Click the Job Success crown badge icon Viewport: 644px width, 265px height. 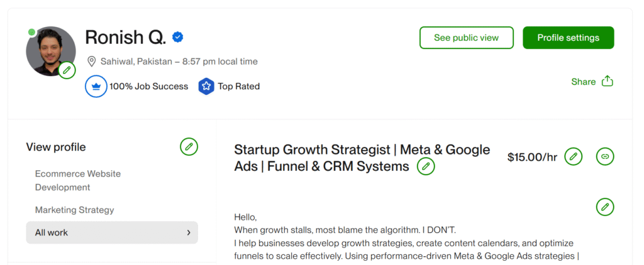(x=96, y=87)
